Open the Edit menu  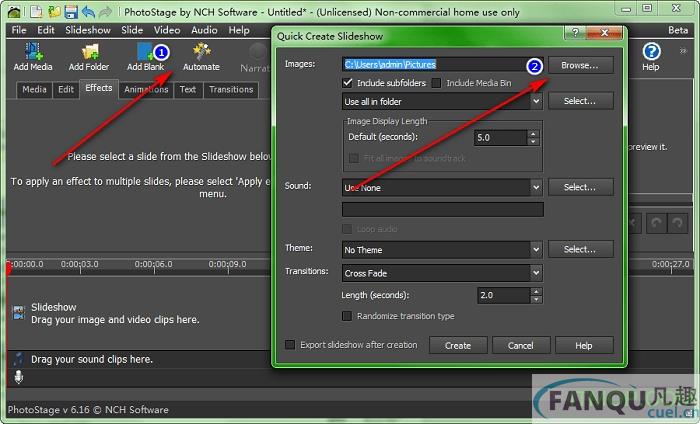tap(46, 30)
